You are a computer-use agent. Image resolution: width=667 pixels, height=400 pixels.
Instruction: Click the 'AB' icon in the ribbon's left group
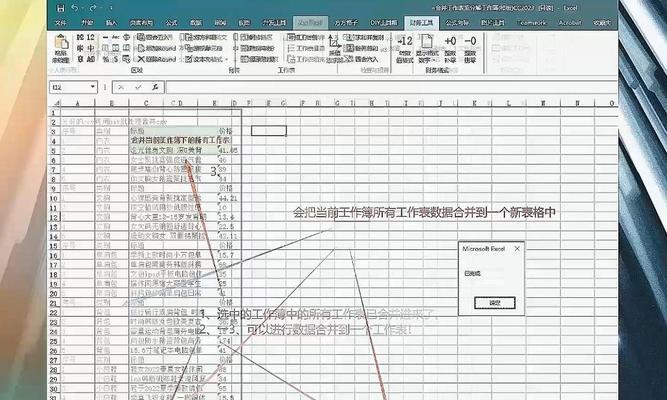coord(91,59)
